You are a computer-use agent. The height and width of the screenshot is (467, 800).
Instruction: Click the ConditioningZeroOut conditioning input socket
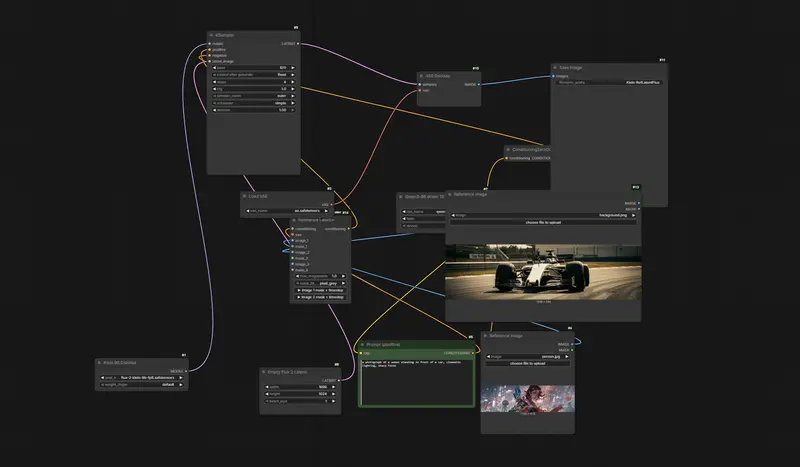coord(506,158)
